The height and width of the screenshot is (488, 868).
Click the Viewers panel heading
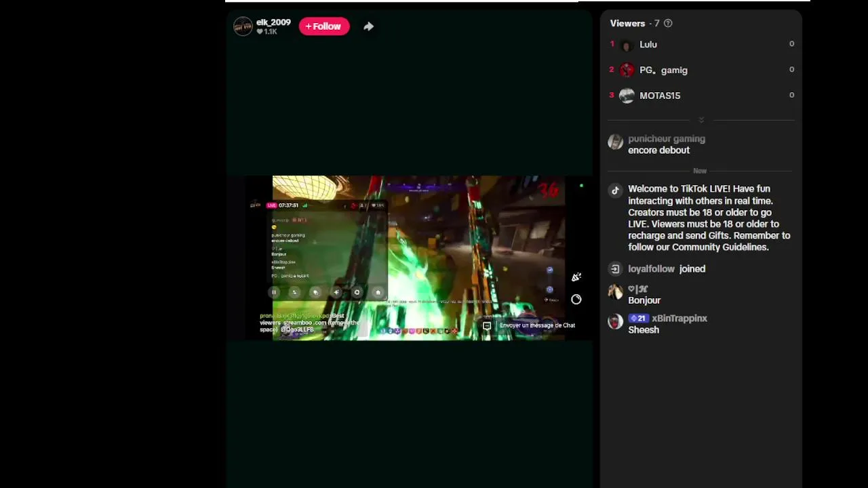pyautogui.click(x=627, y=23)
